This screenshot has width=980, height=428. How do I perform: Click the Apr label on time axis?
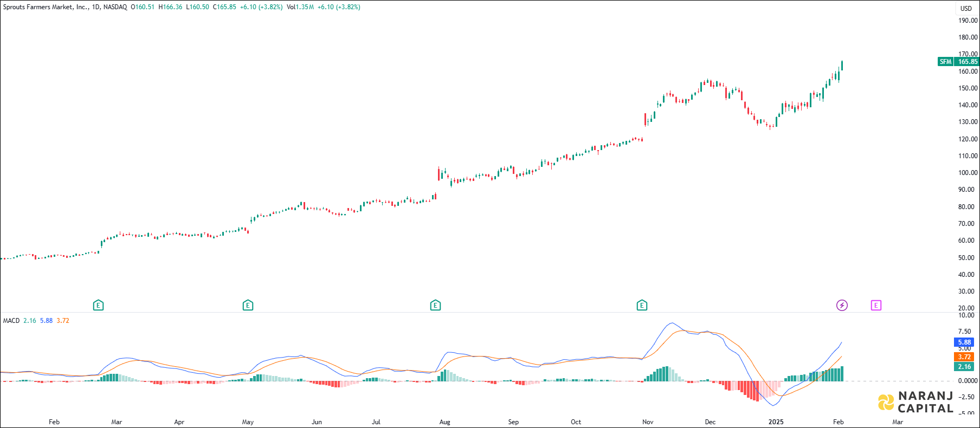tap(179, 422)
